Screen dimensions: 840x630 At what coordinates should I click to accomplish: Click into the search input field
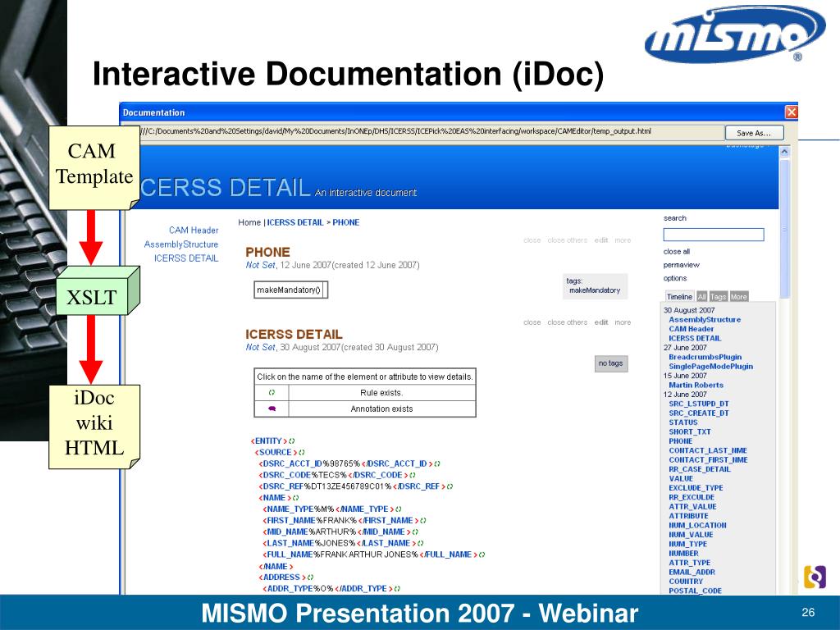click(x=714, y=234)
